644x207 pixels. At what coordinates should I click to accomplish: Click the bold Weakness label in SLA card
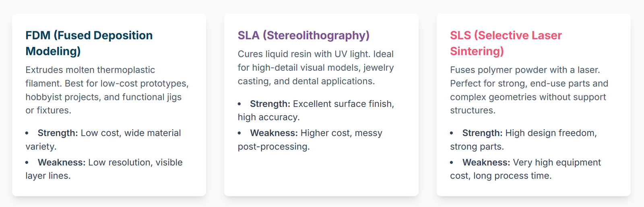tap(274, 133)
